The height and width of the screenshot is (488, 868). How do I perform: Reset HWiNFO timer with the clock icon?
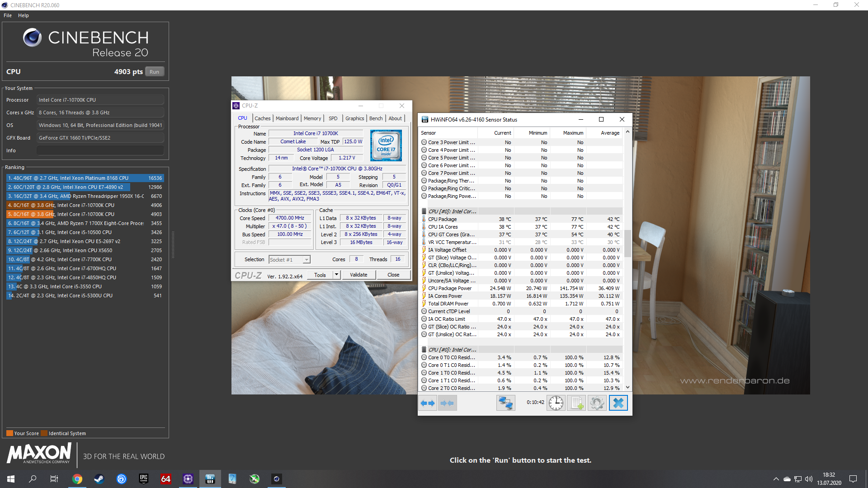click(556, 403)
